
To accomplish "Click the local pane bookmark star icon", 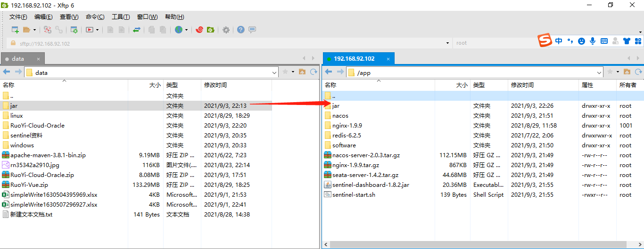I will pos(285,72).
